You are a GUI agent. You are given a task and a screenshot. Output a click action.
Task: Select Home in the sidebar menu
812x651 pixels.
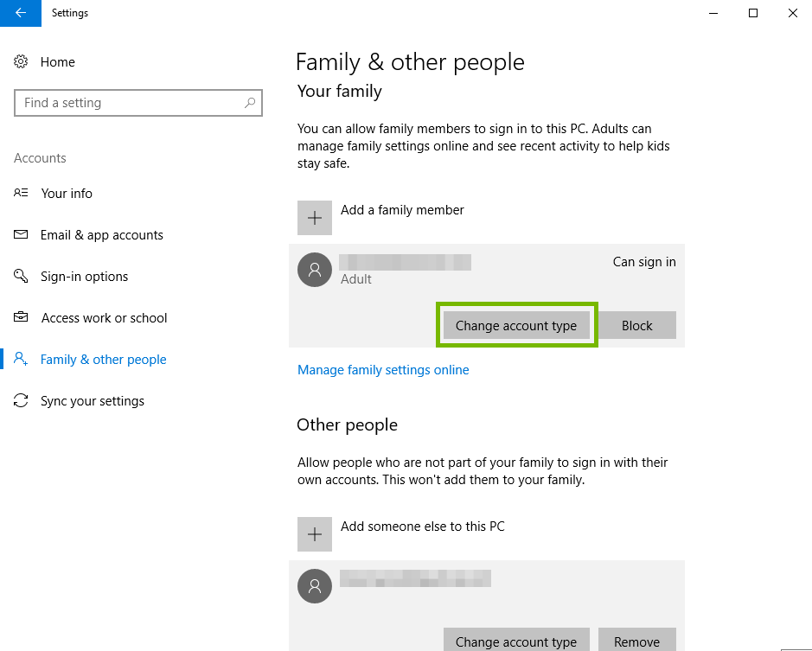tap(57, 61)
